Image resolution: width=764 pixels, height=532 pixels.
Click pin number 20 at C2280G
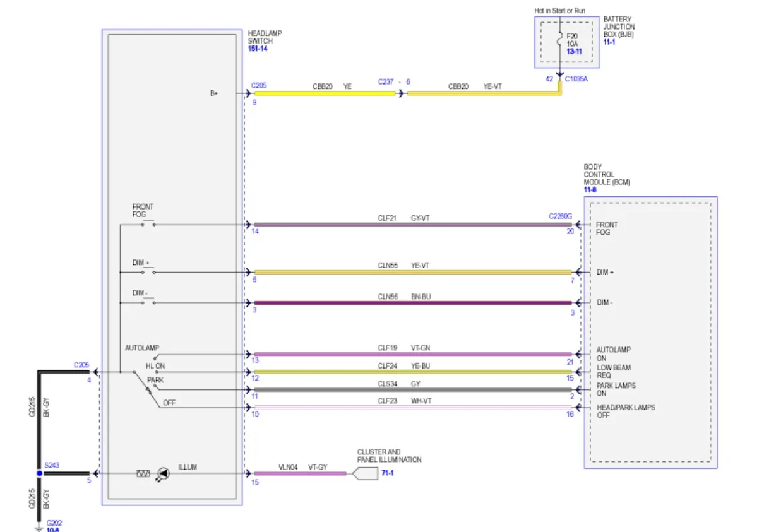[x=570, y=232]
